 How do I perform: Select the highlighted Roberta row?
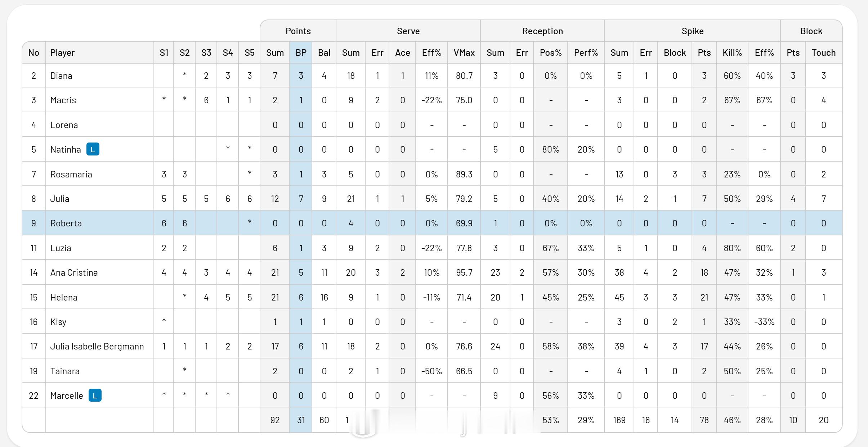point(432,223)
